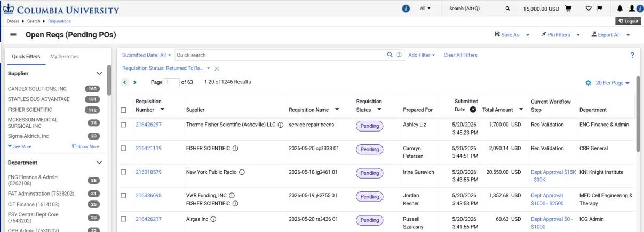Click Search in the breadcrumb
644x232 pixels.
click(x=34, y=21)
